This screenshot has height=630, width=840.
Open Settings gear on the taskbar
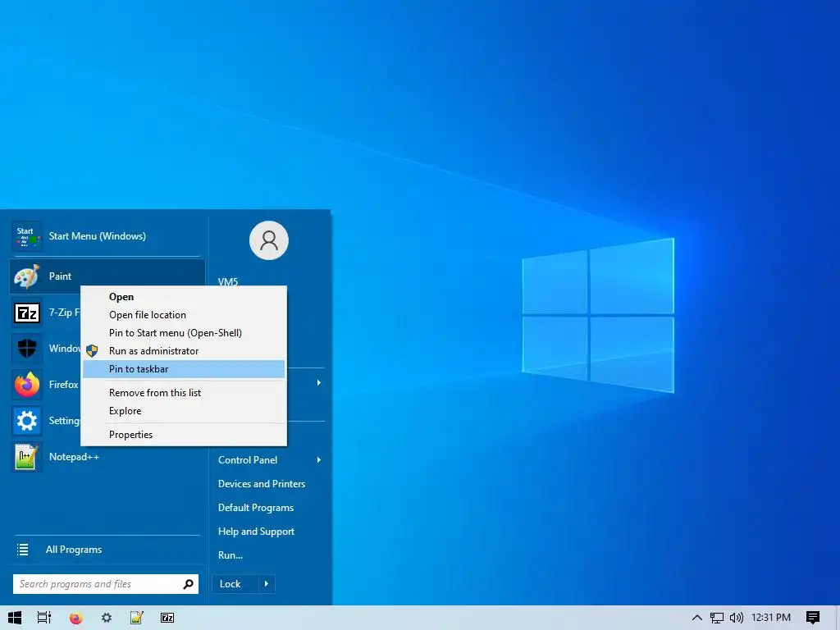click(x=107, y=618)
